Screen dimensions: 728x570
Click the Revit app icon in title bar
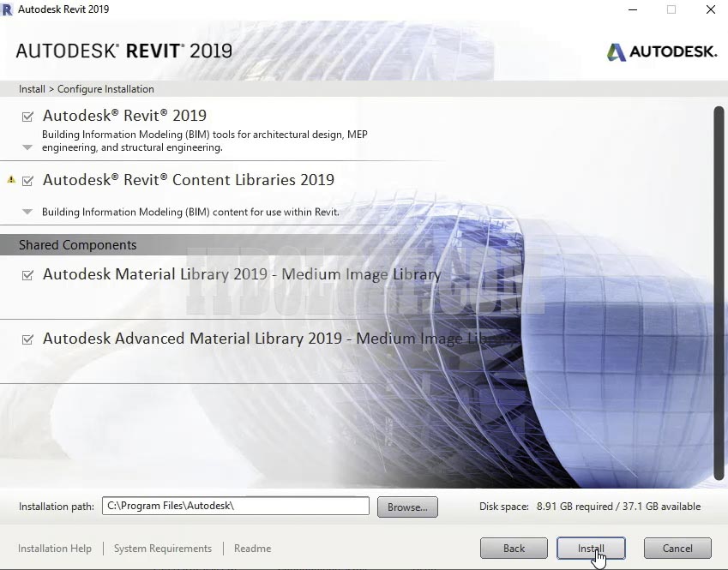[8, 9]
